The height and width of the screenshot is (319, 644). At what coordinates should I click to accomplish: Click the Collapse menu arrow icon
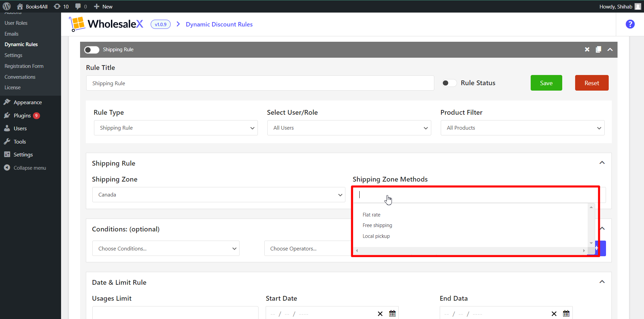[x=7, y=168]
